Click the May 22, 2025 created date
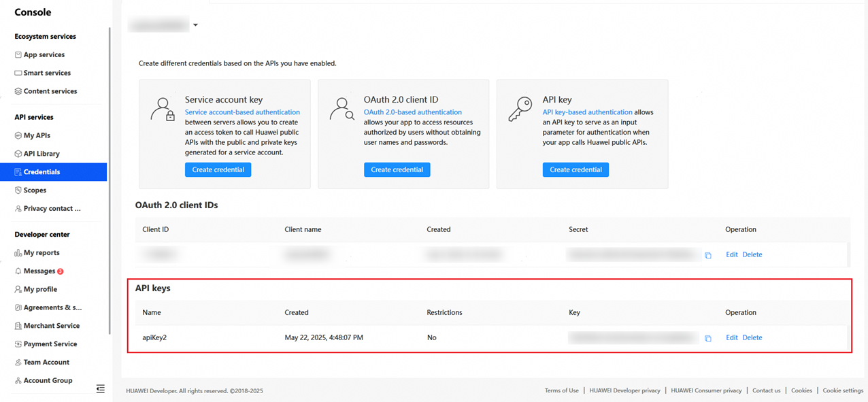868x402 pixels. point(324,337)
